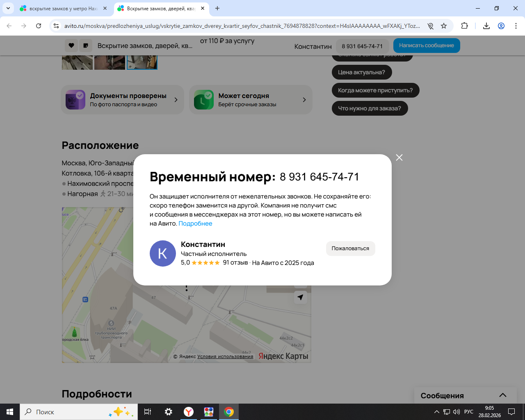Open Яндекс Условия использования link

pyautogui.click(x=225, y=356)
